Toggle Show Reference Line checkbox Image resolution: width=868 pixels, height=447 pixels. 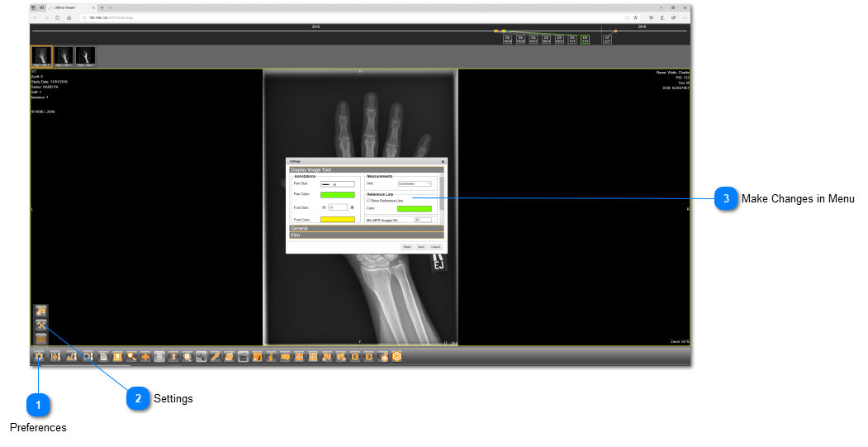click(368, 200)
